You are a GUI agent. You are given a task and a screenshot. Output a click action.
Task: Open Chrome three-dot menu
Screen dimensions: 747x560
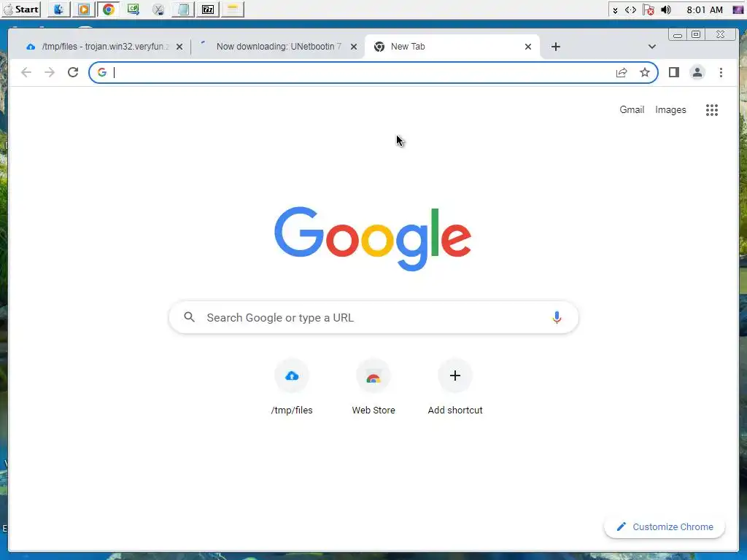(x=721, y=72)
